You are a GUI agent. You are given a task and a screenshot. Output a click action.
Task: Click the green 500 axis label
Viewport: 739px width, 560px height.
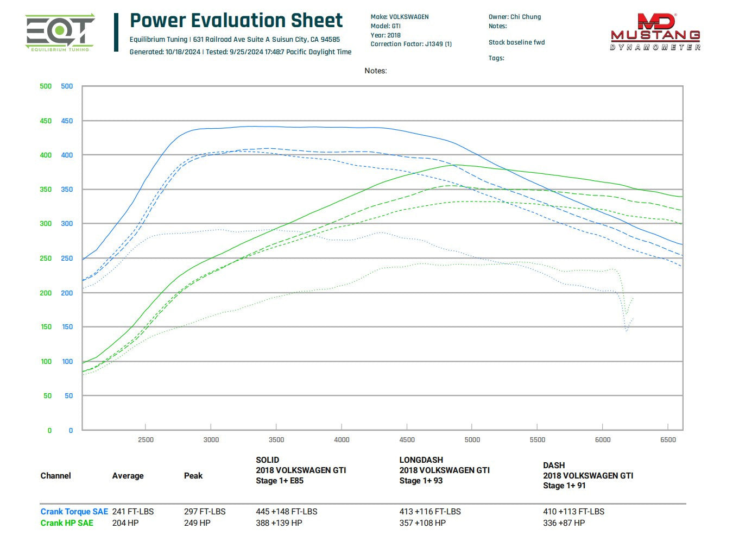tap(46, 86)
